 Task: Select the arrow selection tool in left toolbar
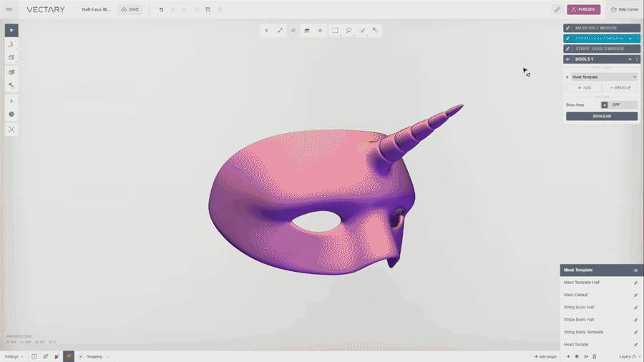(x=11, y=31)
